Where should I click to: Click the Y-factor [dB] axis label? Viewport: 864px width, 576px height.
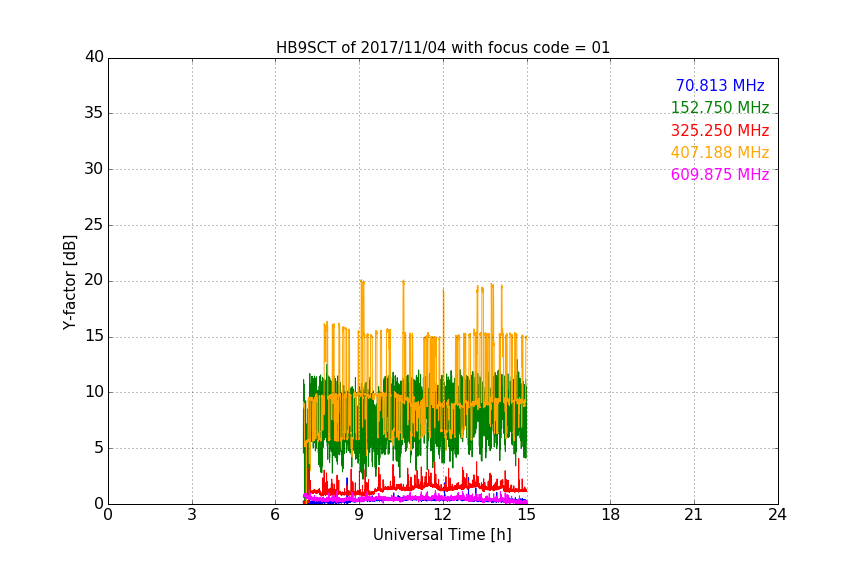[x=69, y=282]
